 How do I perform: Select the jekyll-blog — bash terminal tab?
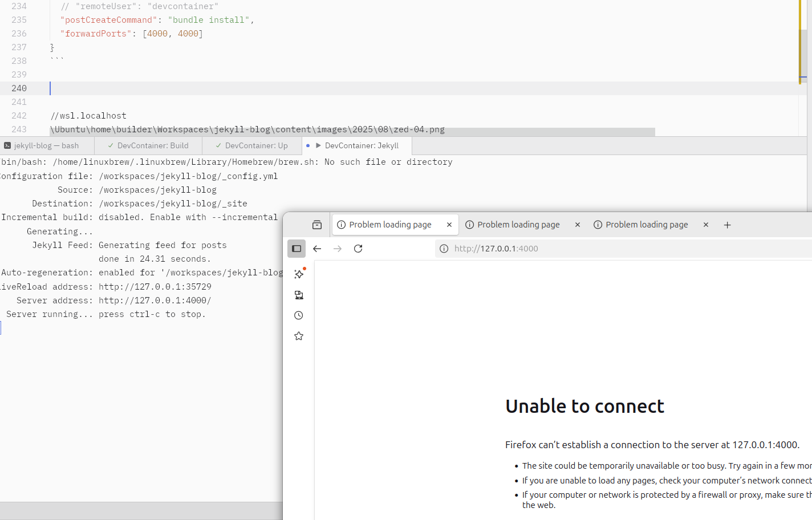(x=47, y=145)
